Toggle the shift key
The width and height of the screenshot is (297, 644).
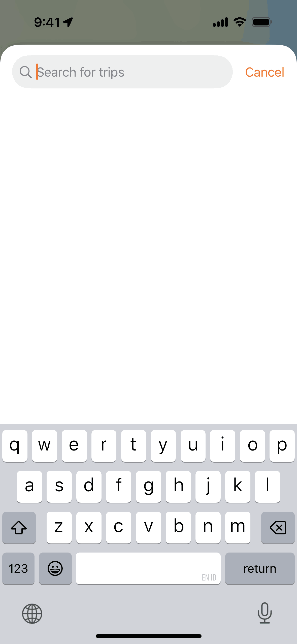point(19,528)
